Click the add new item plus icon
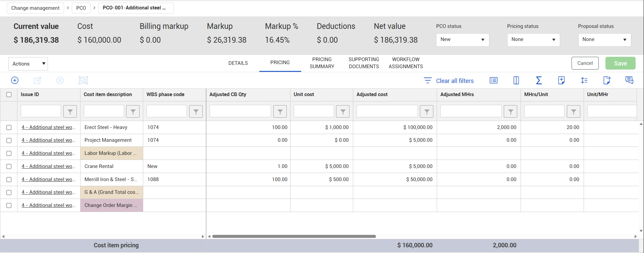 coord(15,80)
